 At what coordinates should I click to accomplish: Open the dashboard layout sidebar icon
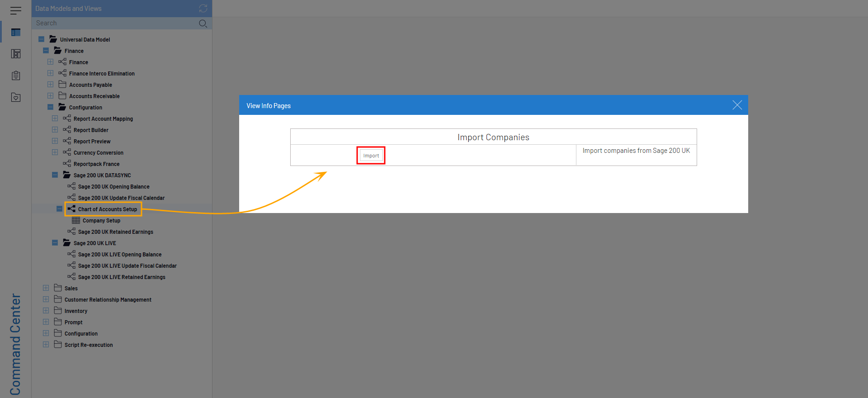click(16, 54)
